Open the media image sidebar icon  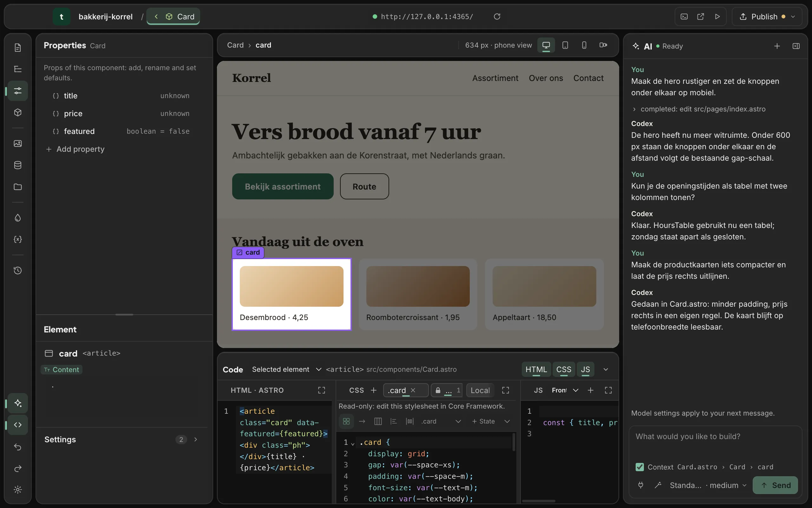tap(18, 144)
